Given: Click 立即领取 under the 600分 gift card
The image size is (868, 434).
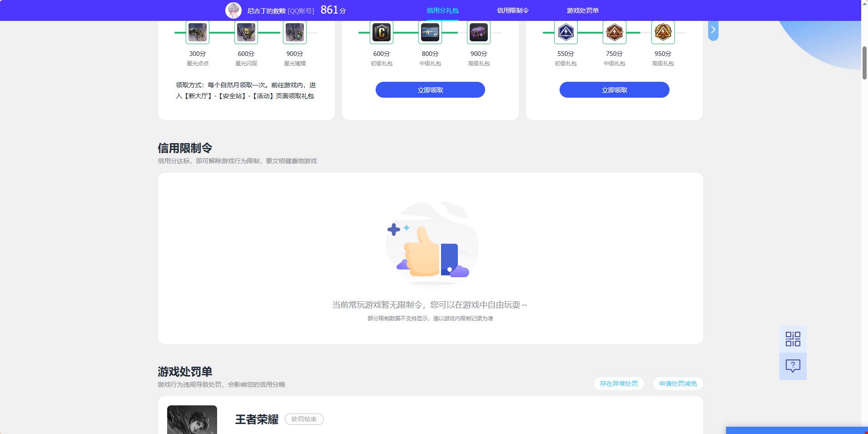Looking at the screenshot, I should click(430, 90).
